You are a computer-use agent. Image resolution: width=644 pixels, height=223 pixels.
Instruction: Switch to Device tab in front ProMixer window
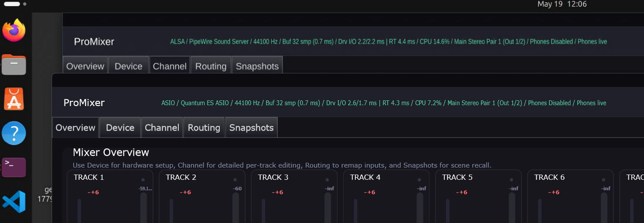(120, 127)
